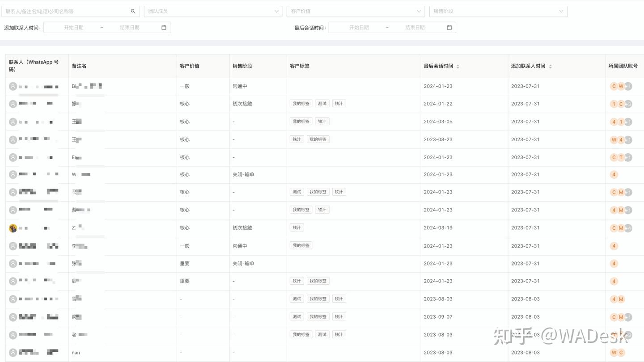Select the 铁汁 tag in the second row
The image size is (644, 362).
click(339, 103)
